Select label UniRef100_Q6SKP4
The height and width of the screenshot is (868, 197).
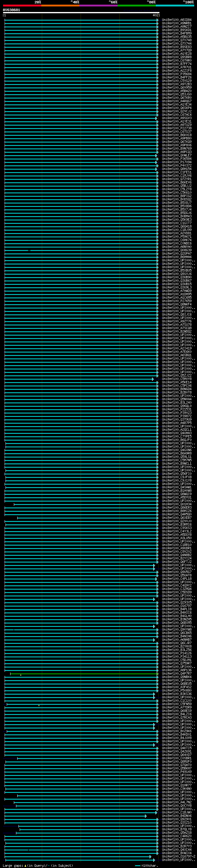[177, 108]
